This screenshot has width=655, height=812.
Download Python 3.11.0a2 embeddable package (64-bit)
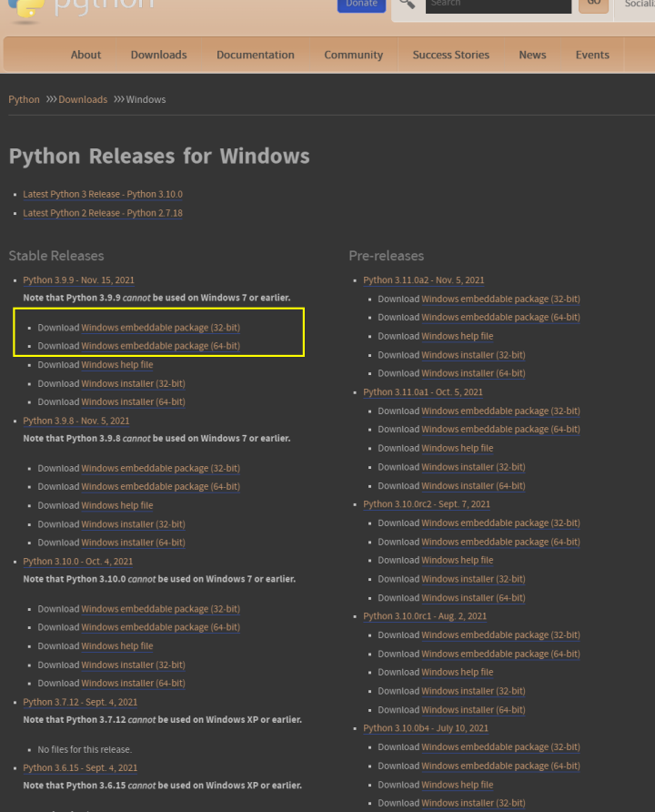tap(500, 318)
